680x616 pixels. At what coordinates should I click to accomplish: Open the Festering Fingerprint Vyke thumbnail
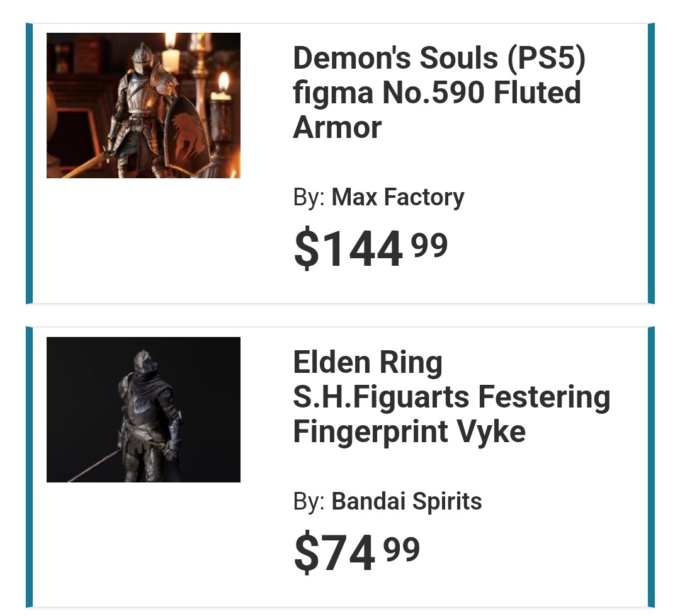click(144, 409)
